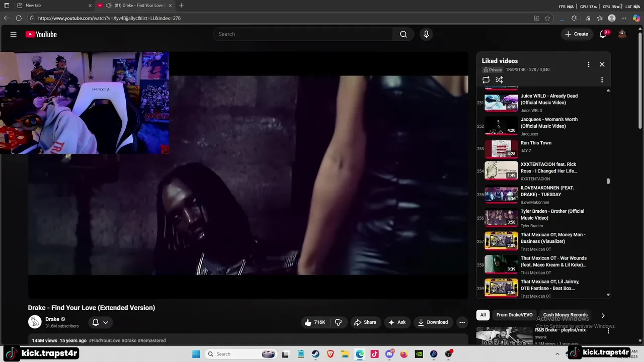Share the Drake video
Image resolution: width=644 pixels, height=362 pixels.
click(x=365, y=322)
